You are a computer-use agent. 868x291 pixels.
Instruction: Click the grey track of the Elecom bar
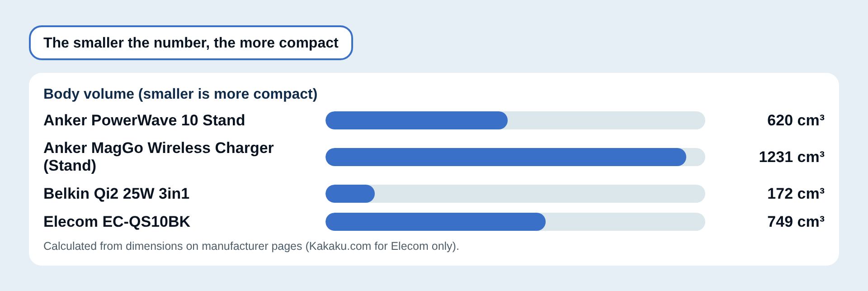point(625,222)
